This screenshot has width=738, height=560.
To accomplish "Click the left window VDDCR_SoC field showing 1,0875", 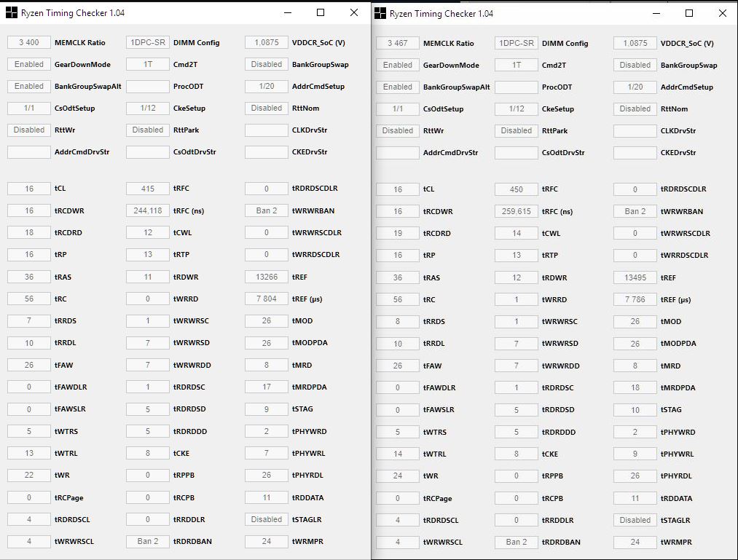I will pyautogui.click(x=267, y=42).
